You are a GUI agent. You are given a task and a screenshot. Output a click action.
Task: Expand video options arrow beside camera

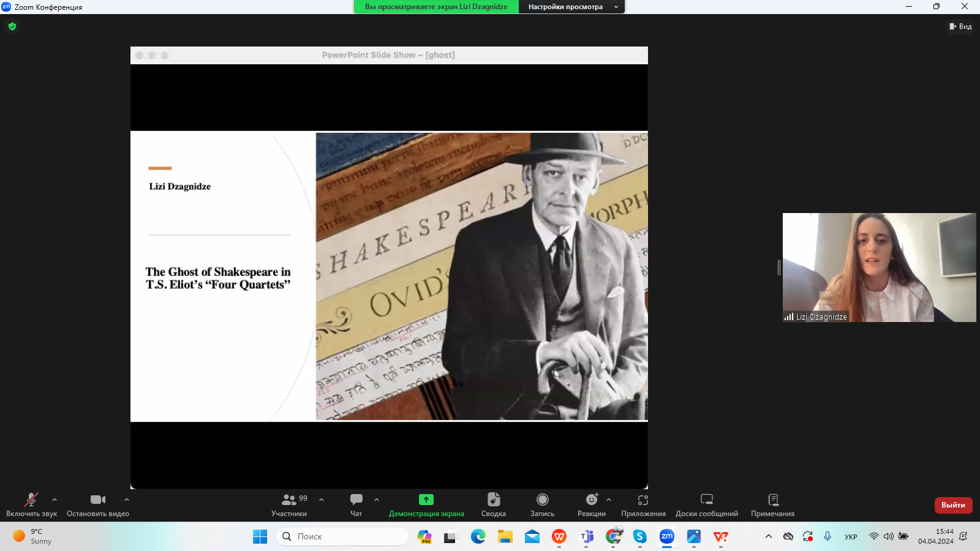pos(127,500)
